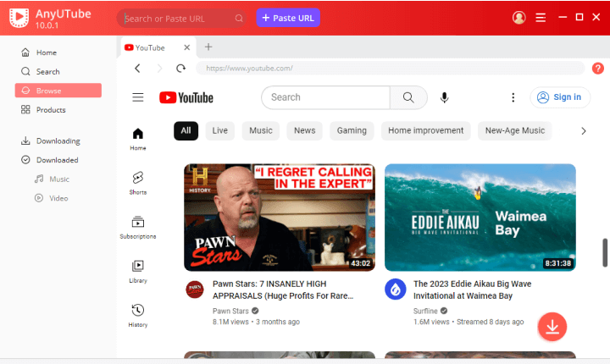The width and height of the screenshot is (610, 364).
Task: Click the browser forward arrow
Action: tap(159, 69)
